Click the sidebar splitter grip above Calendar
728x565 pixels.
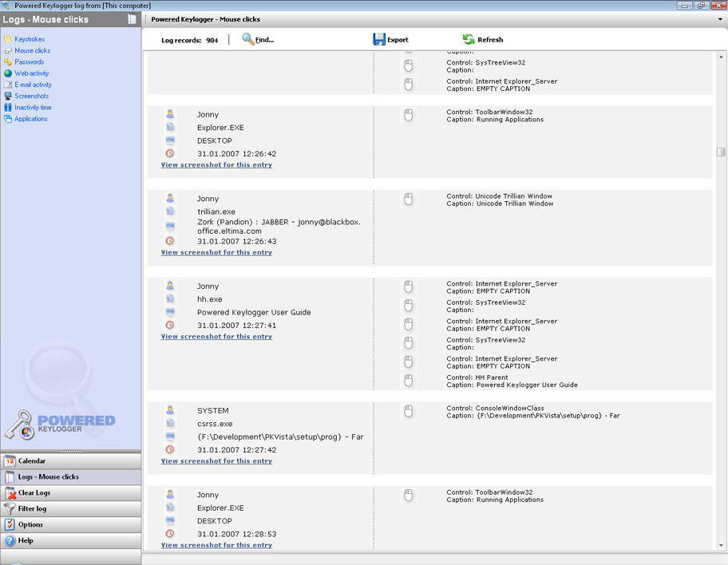[x=70, y=451]
